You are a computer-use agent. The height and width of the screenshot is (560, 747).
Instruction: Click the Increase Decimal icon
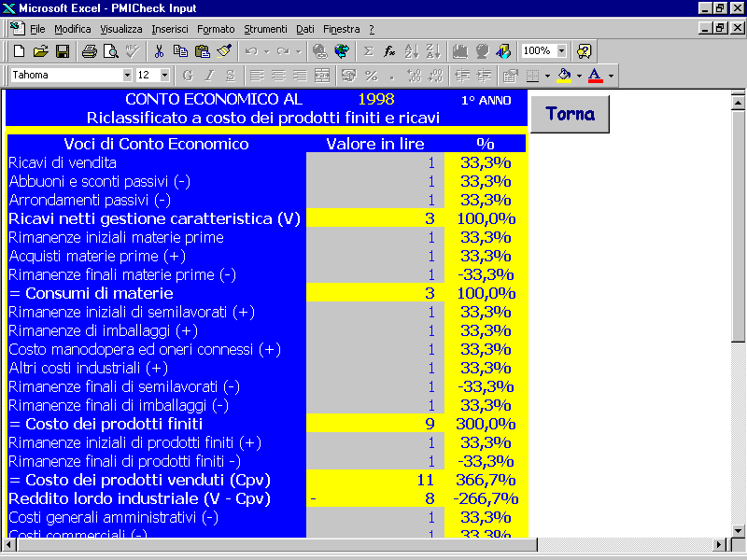pos(415,76)
